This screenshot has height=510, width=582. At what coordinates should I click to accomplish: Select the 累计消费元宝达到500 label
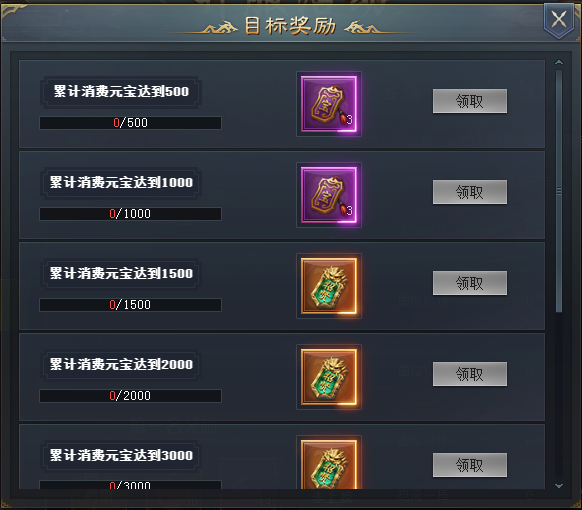(x=121, y=91)
